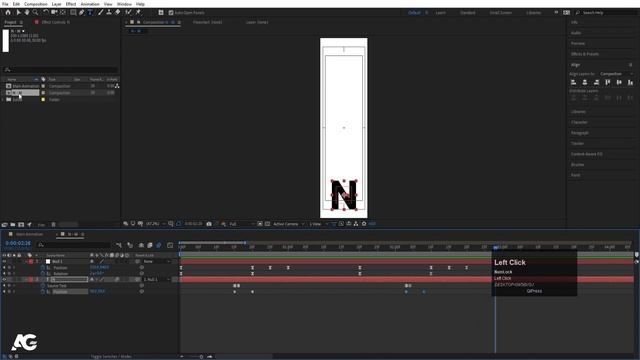Screen dimensions: 640x360
Task: Select the Selection arrow tool
Action: 18,13
